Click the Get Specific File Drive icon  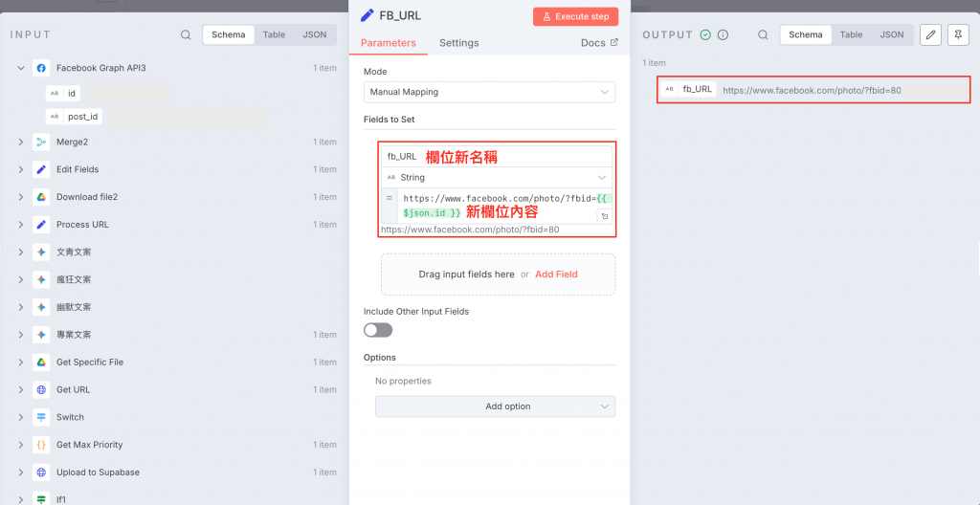tap(41, 362)
